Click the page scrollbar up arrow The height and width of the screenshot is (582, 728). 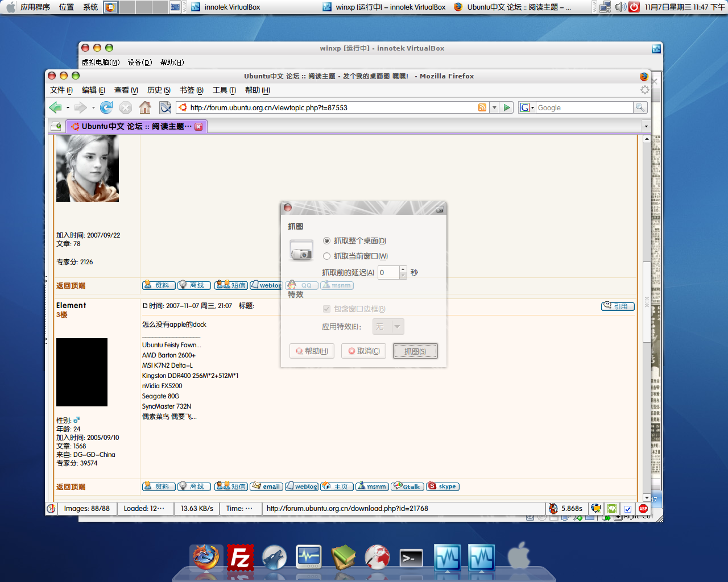647,139
